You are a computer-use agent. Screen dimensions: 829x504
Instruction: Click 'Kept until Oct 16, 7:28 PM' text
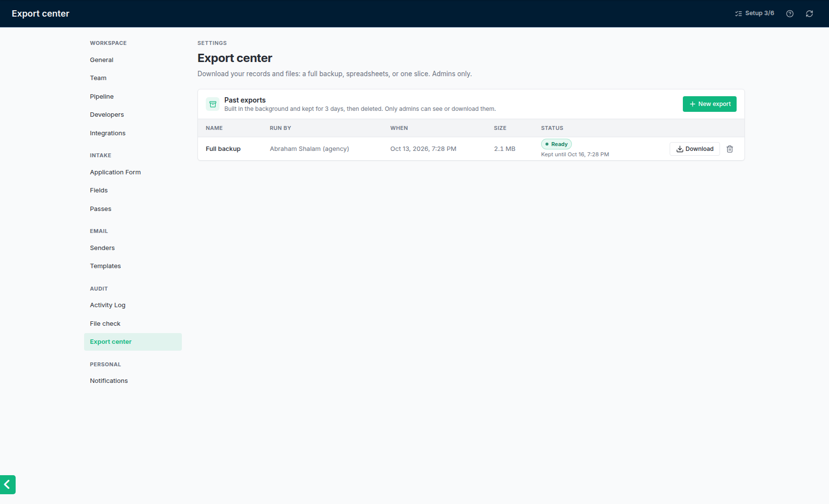(575, 154)
